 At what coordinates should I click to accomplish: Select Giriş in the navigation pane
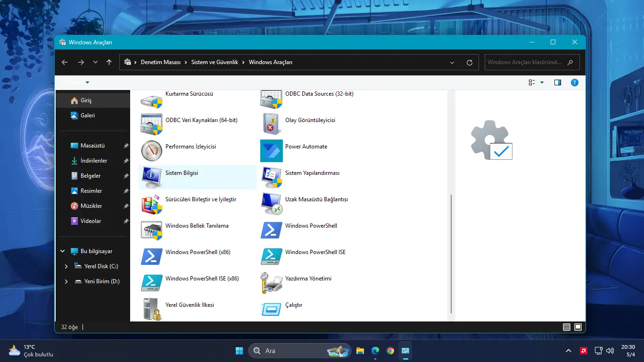point(92,100)
